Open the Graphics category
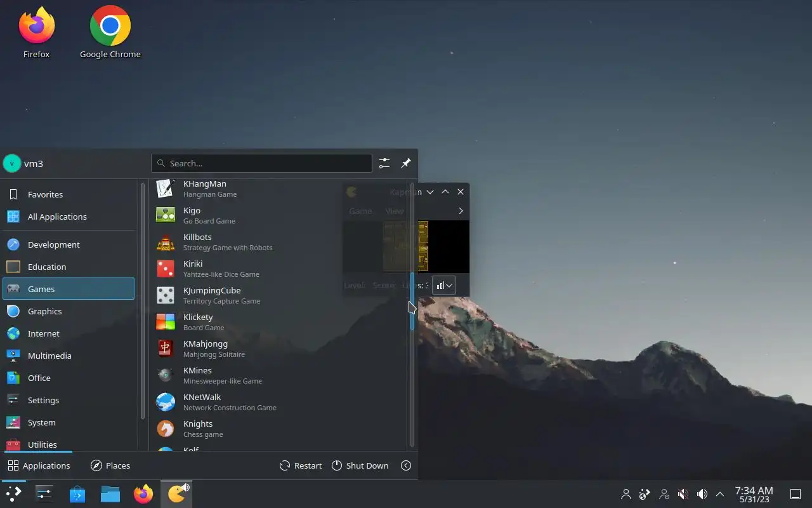 pos(69,311)
